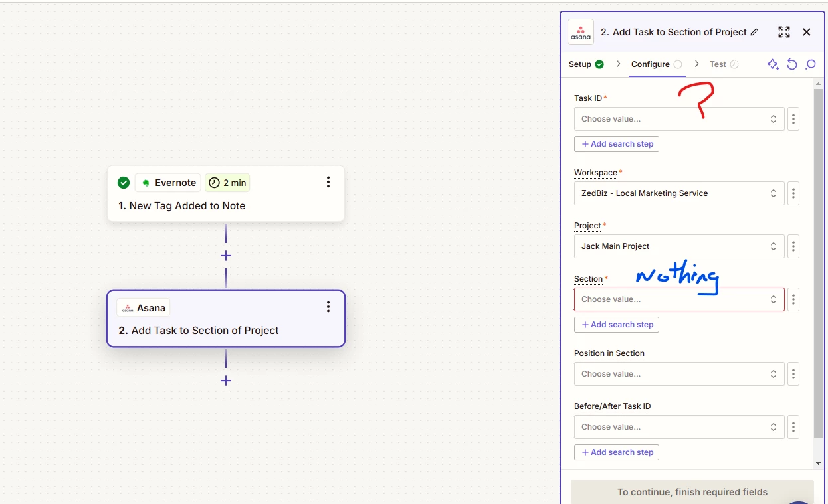This screenshot has width=828, height=504.
Task: Close the step editor panel
Action: pos(807,32)
